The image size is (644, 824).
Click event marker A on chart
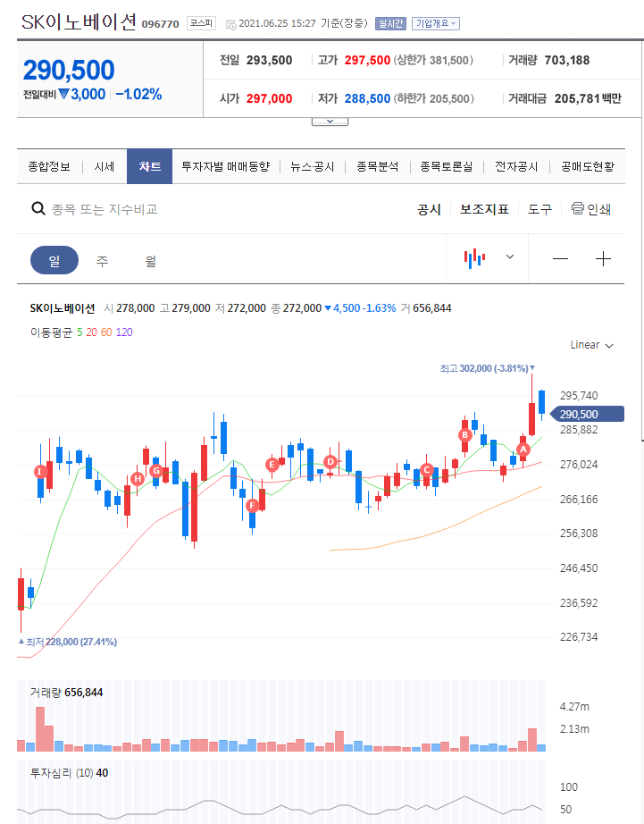523,450
